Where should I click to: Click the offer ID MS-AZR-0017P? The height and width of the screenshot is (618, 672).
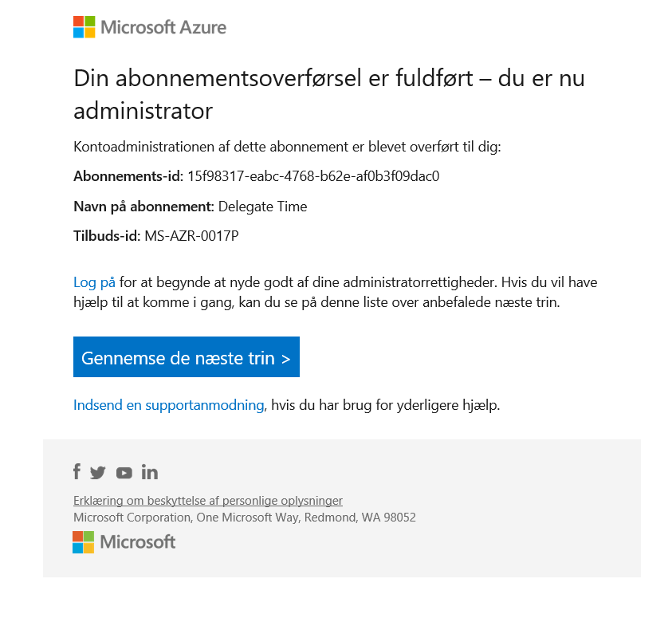pos(191,236)
